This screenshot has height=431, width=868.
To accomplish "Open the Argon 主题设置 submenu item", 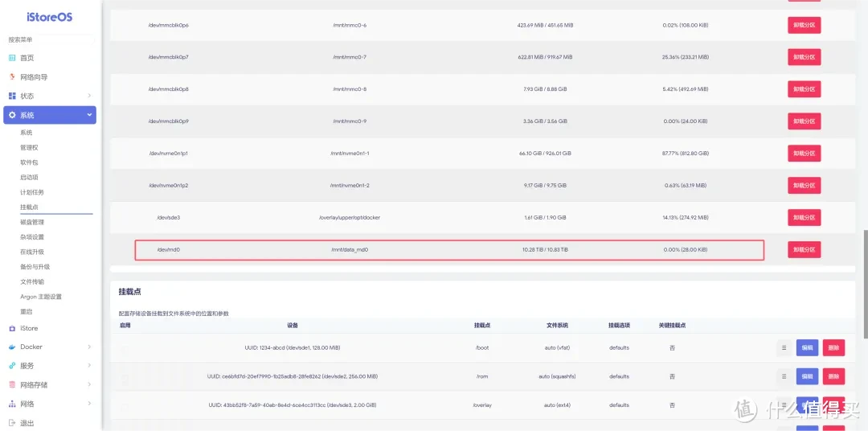I will point(41,297).
